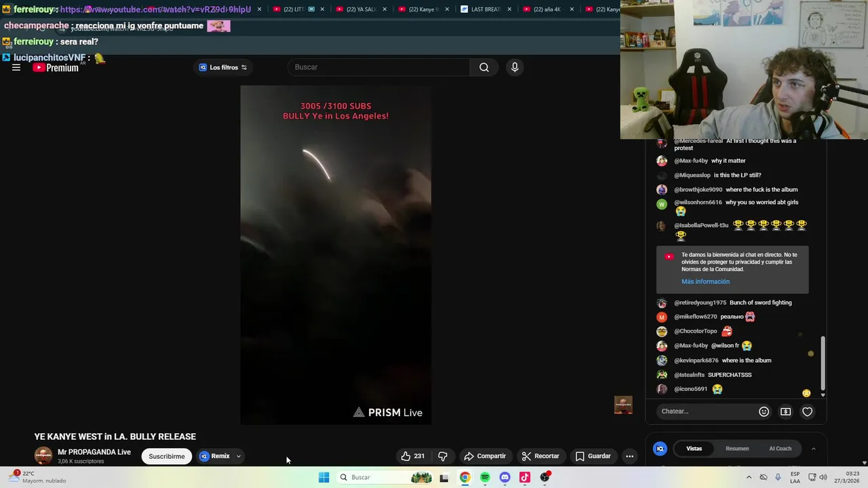Click the chat scrollbar down arrow
The height and width of the screenshot is (488, 868).
click(823, 394)
